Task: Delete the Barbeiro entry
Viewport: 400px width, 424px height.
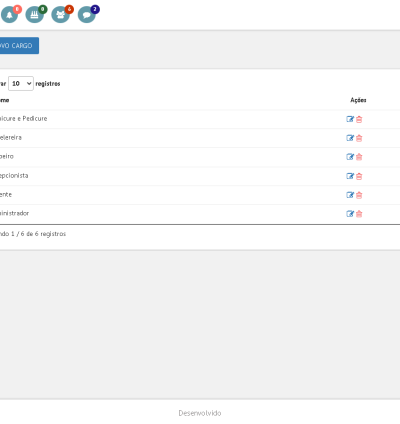Action: pos(359,157)
